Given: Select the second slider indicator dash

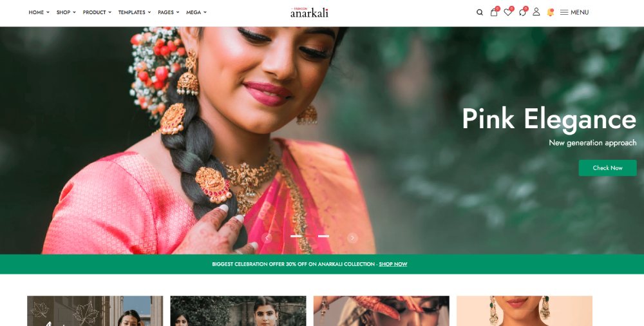Looking at the screenshot, I should coord(323,236).
